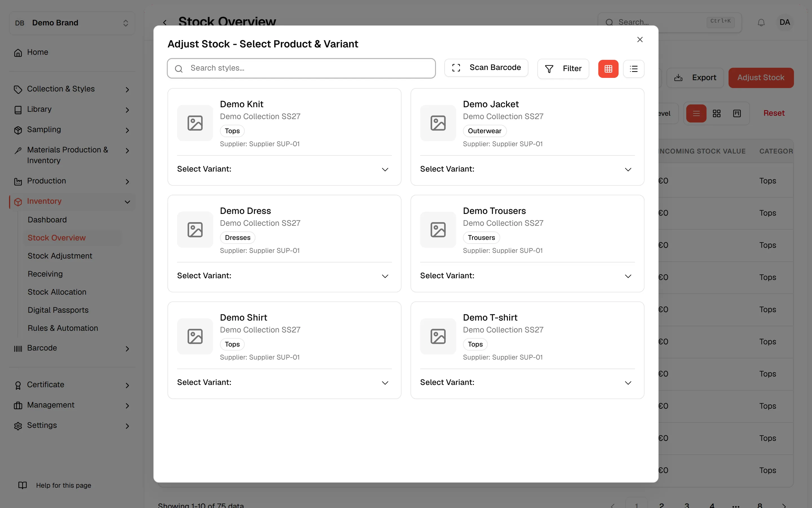The height and width of the screenshot is (508, 812).
Task: Click the Dresses tag on Demo Dress
Action: click(x=238, y=238)
